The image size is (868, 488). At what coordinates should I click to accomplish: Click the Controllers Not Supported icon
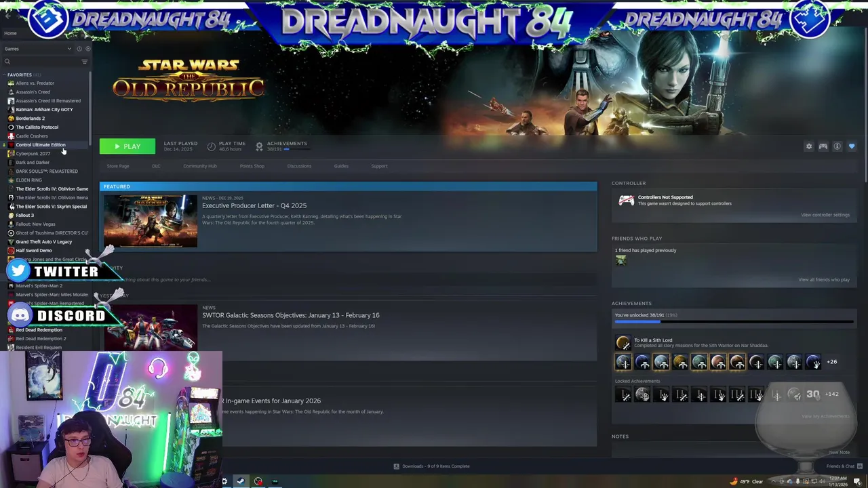click(626, 201)
